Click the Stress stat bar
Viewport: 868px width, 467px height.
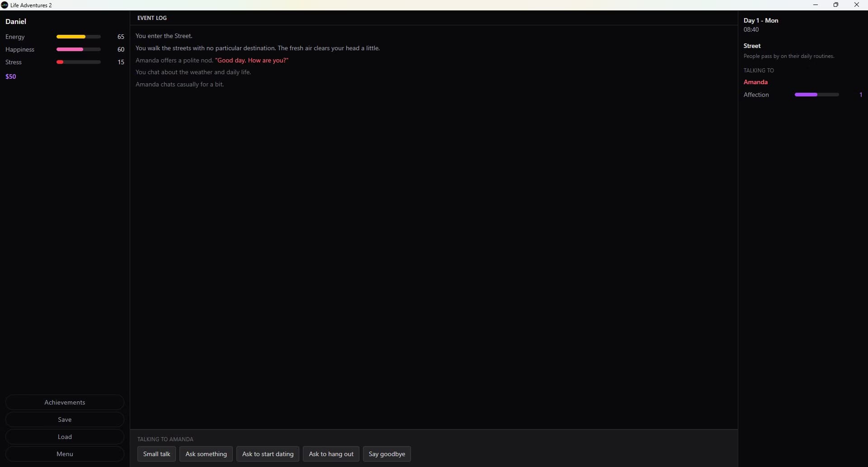point(79,62)
